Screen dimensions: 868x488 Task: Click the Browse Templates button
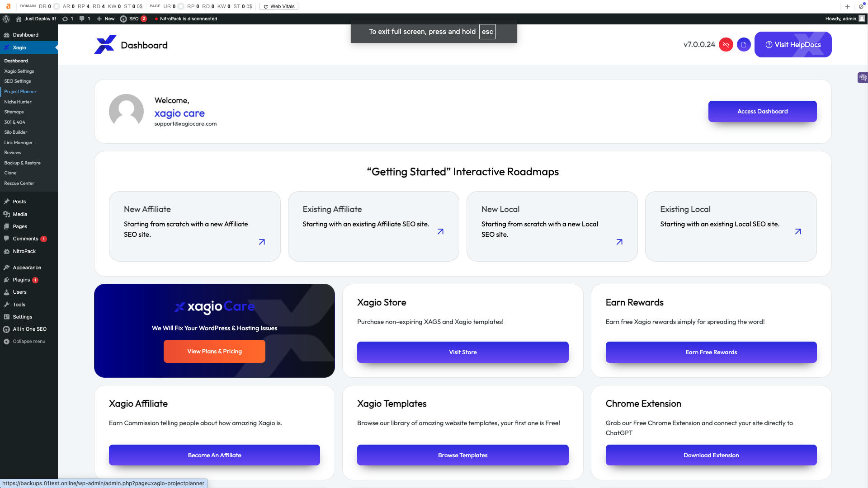click(x=462, y=455)
